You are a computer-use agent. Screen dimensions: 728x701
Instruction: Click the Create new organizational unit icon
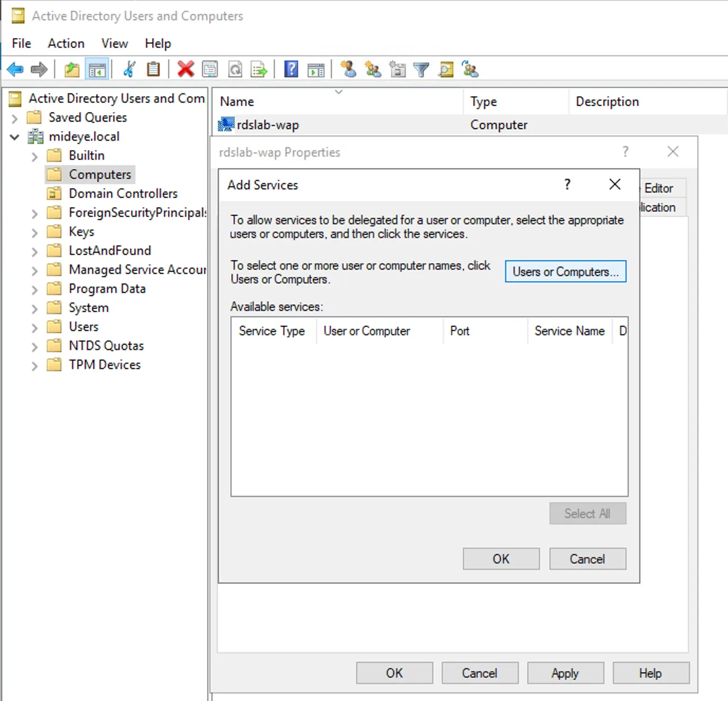[x=398, y=69]
